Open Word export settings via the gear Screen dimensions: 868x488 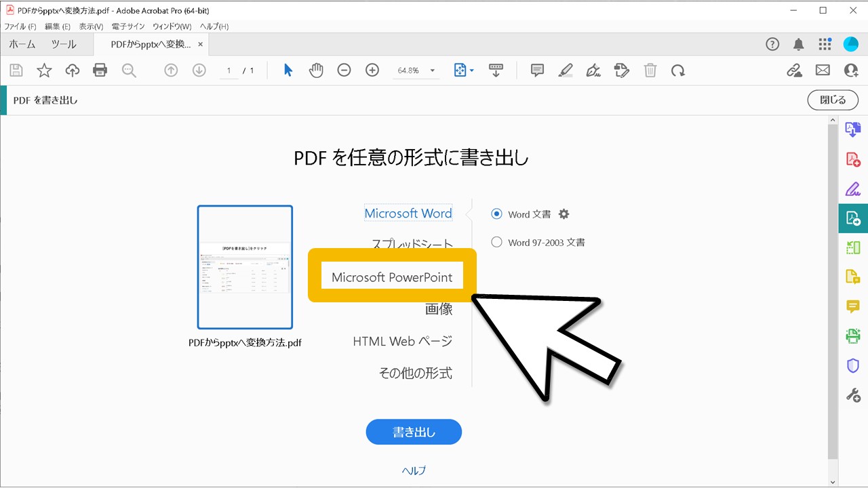[564, 213]
